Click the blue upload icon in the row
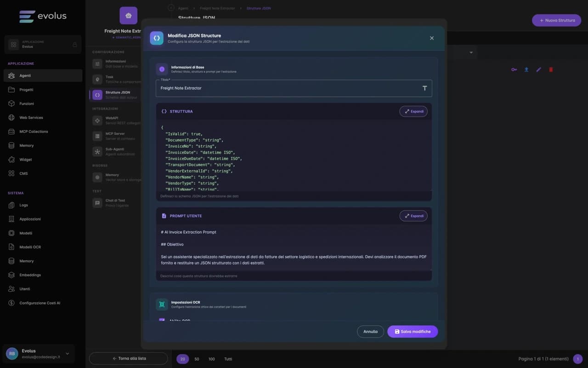Viewport: 588px width, 368px height. coord(526,69)
